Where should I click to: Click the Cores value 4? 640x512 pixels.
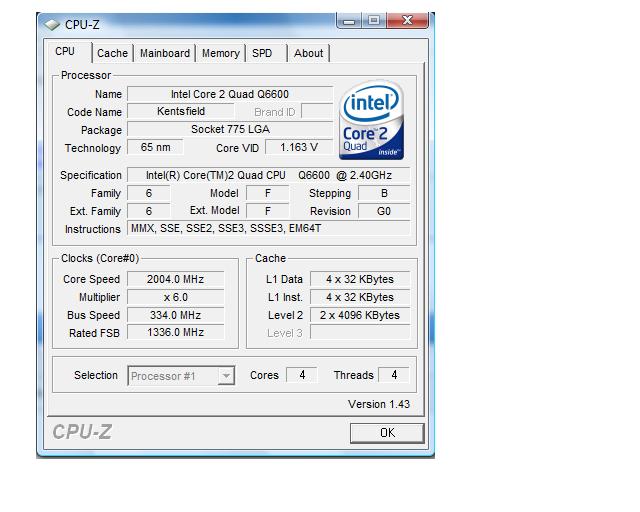click(x=302, y=375)
